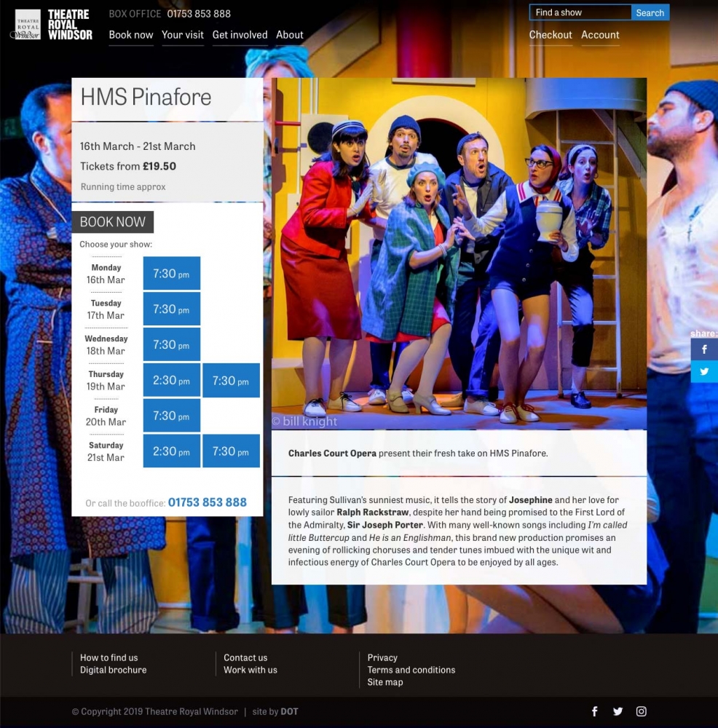Go to Checkout

[551, 35]
